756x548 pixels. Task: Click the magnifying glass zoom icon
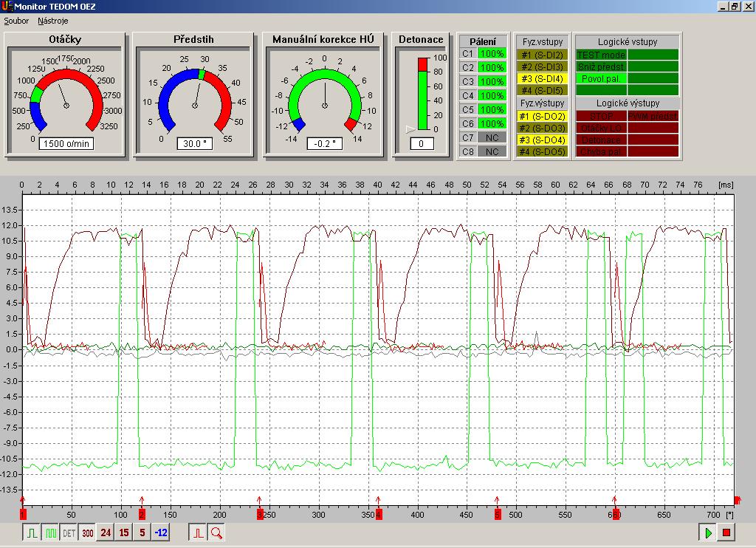click(x=216, y=532)
